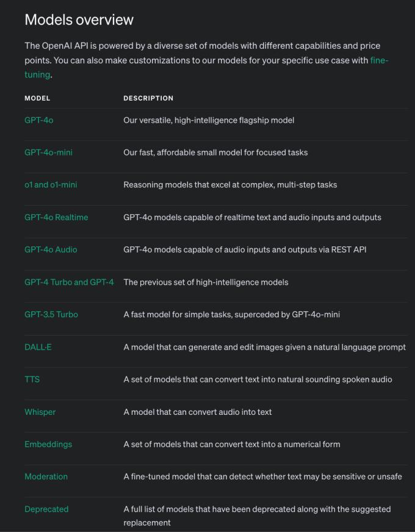Open GPT-4 Turbo and GPT-4 link

tap(69, 282)
